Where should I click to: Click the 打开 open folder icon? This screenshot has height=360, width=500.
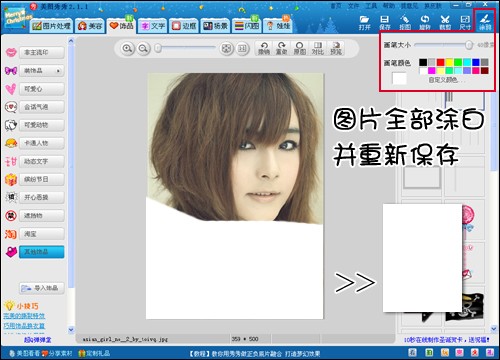pos(365,22)
